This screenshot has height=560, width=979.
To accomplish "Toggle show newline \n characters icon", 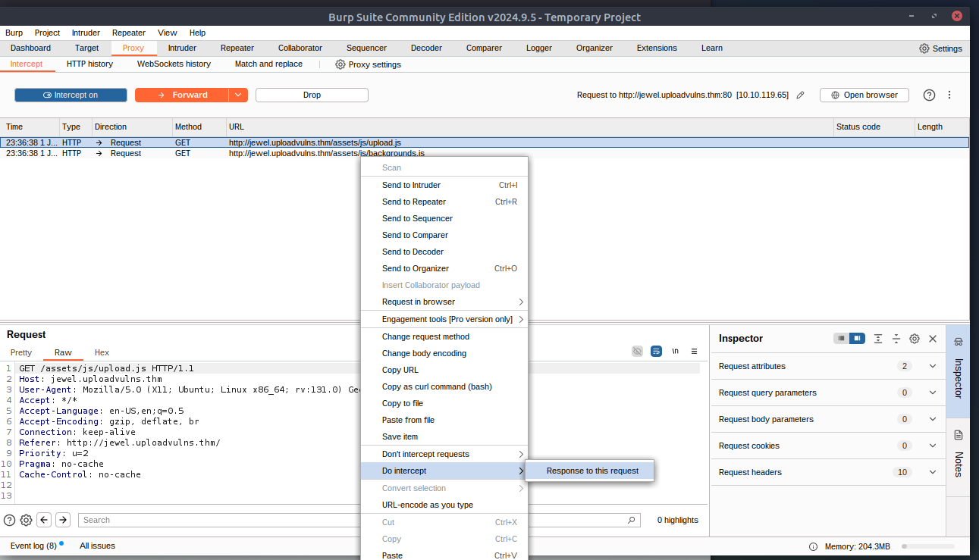I will coord(675,352).
